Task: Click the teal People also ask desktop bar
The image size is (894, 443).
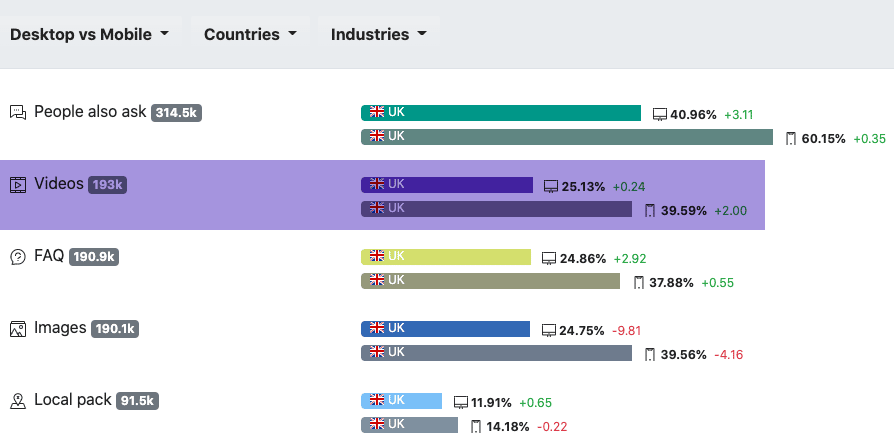Action: (500, 113)
